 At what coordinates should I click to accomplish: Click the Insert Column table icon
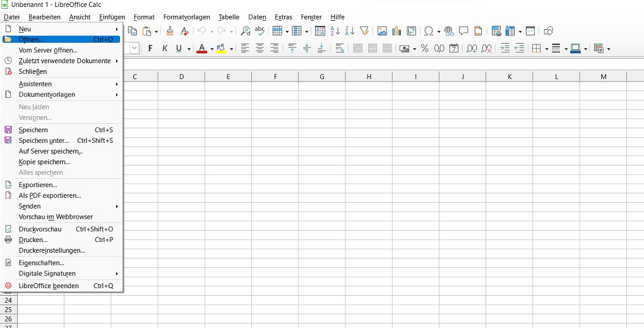click(x=297, y=31)
